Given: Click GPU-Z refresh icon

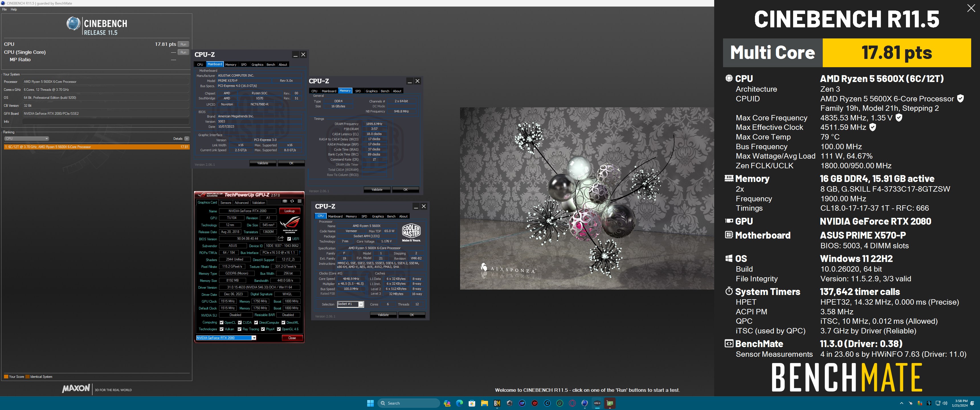Looking at the screenshot, I should pos(292,201).
